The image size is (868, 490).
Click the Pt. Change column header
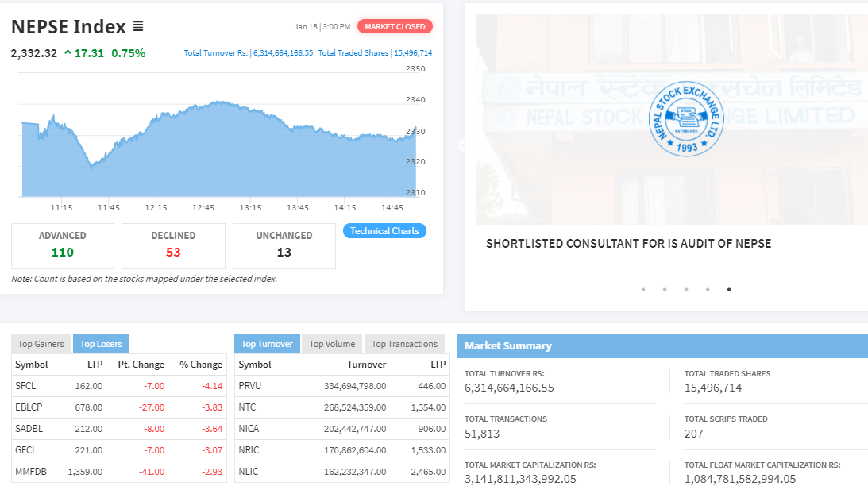[141, 365]
